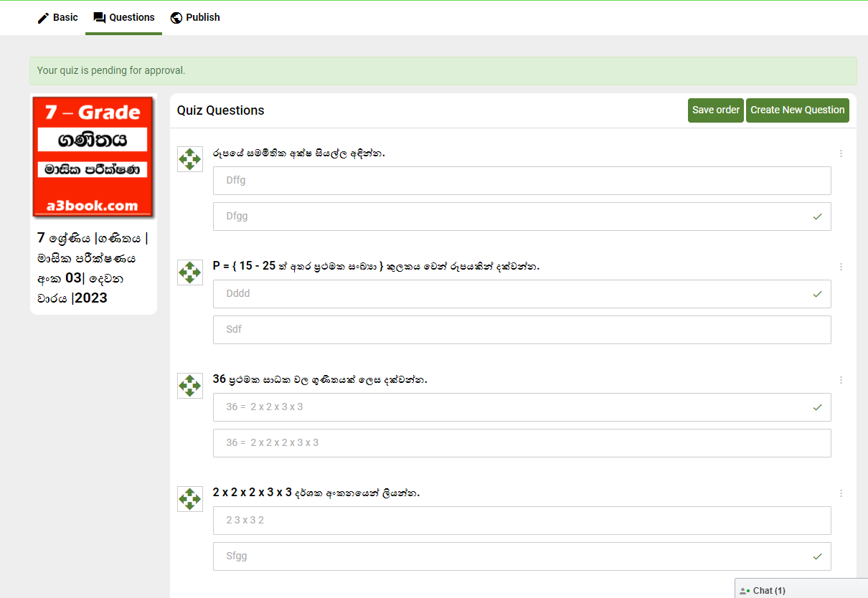This screenshot has width=868, height=598.
Task: Open kebab menu for 36 prime factors question
Action: [841, 380]
